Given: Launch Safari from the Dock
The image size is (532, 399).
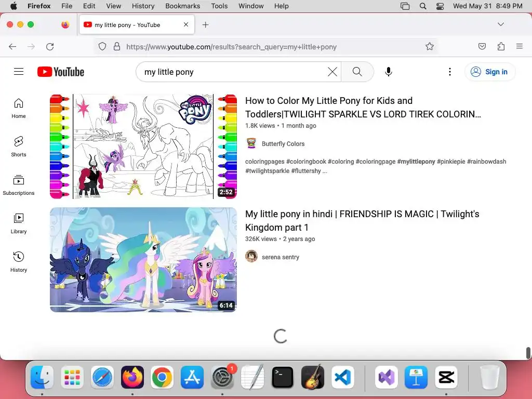Looking at the screenshot, I should (x=102, y=377).
